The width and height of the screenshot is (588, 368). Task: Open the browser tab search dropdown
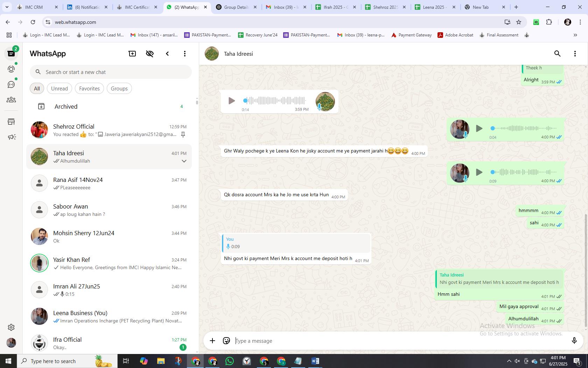click(x=7, y=7)
